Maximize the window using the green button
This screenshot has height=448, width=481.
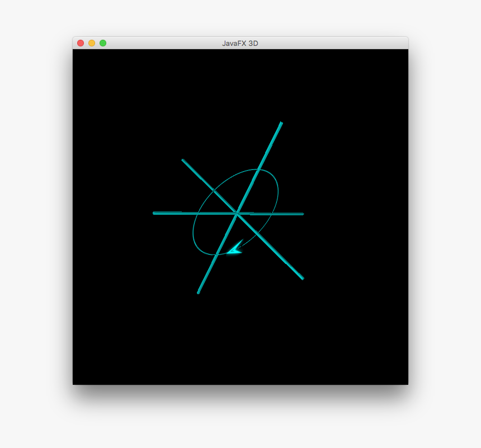point(103,43)
